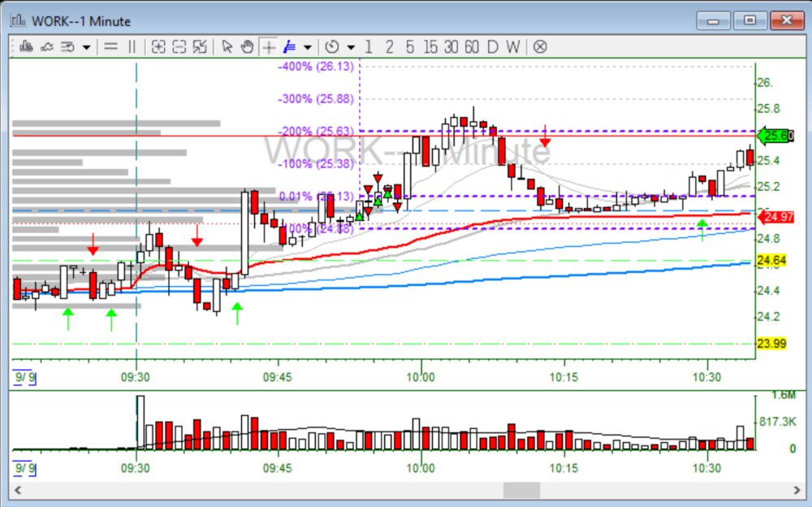This screenshot has height=507, width=812.
Task: Expand the blue drawing tool dropdown arrow
Action: pyautogui.click(x=307, y=47)
